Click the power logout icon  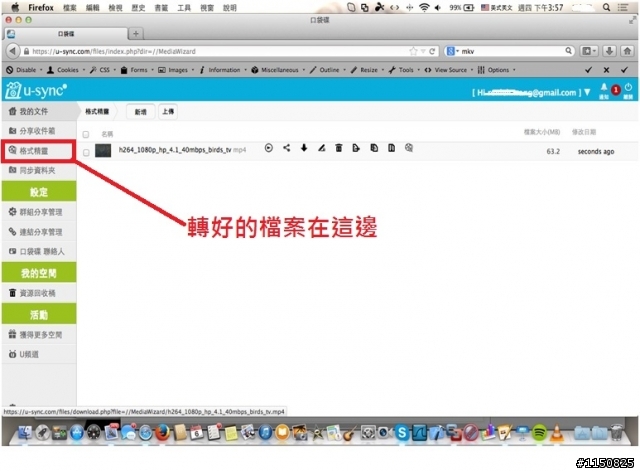[629, 89]
